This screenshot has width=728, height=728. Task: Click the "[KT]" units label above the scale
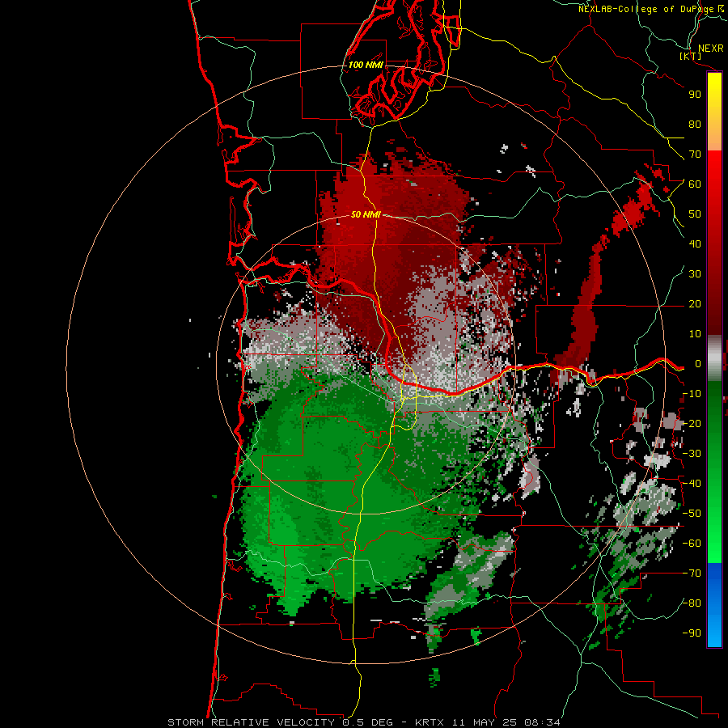pos(690,56)
